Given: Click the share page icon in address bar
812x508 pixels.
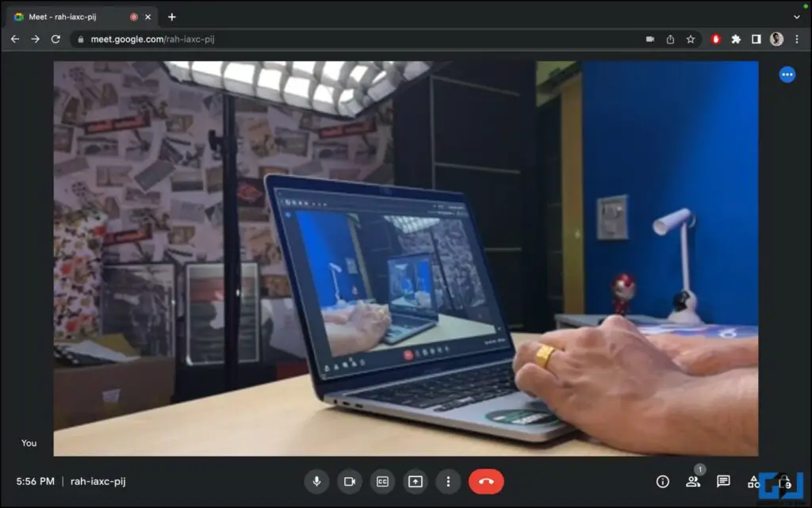Looking at the screenshot, I should tap(670, 39).
